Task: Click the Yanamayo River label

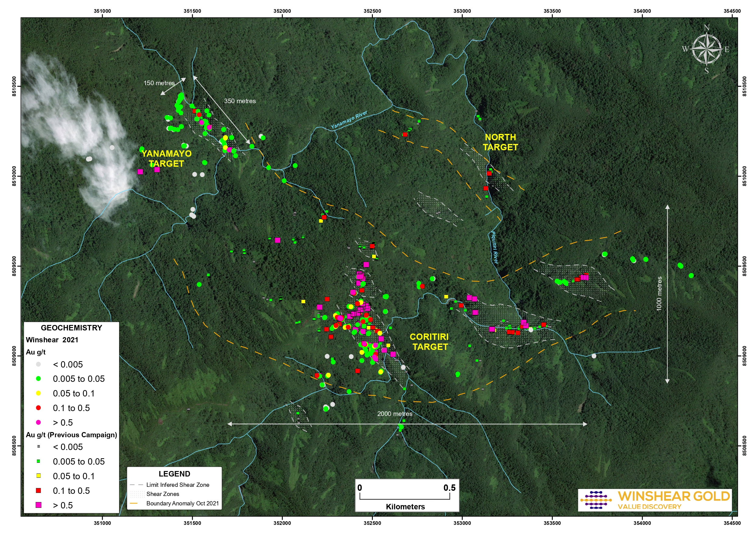Action: [x=349, y=120]
